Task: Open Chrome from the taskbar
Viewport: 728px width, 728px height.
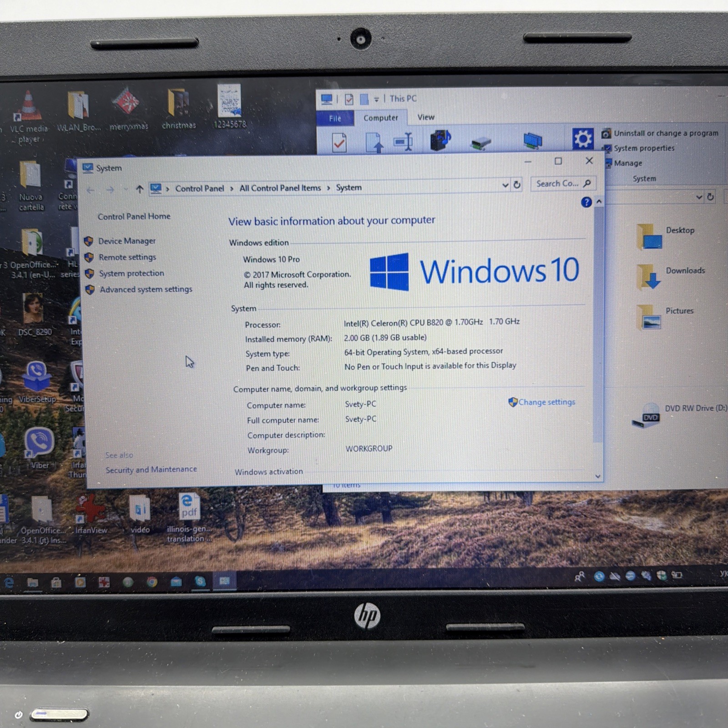Action: click(x=152, y=582)
